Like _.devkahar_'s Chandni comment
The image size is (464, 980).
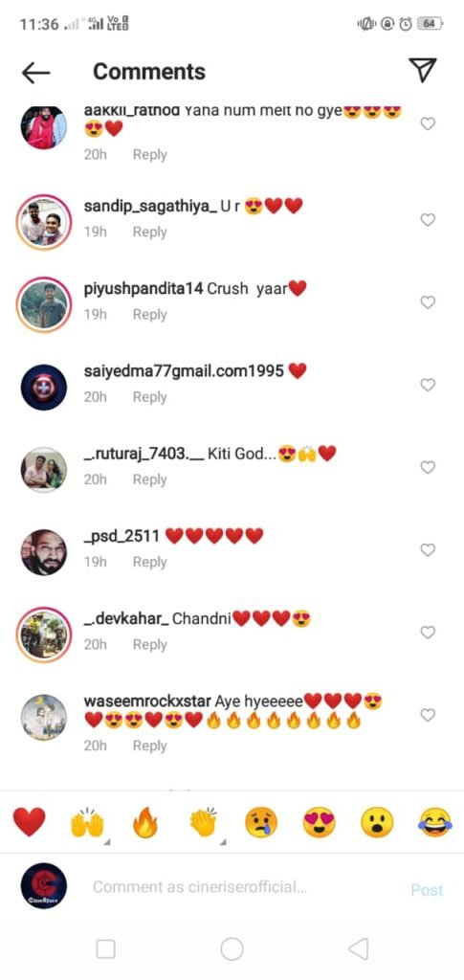coord(427,633)
